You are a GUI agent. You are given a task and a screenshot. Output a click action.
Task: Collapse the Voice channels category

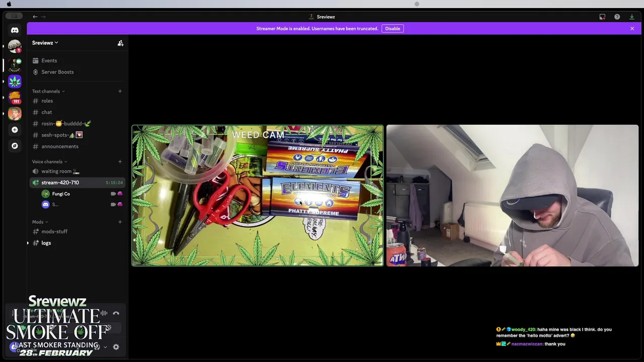(49, 161)
